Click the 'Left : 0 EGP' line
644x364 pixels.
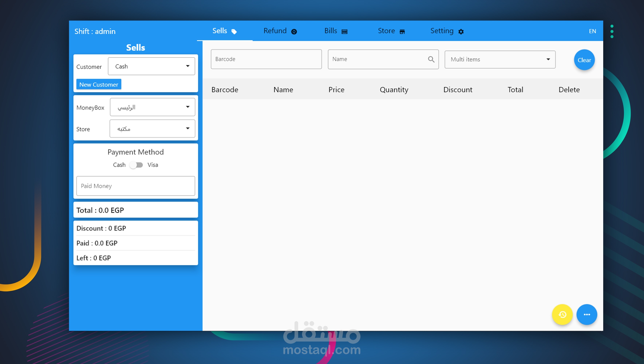pyautogui.click(x=94, y=258)
